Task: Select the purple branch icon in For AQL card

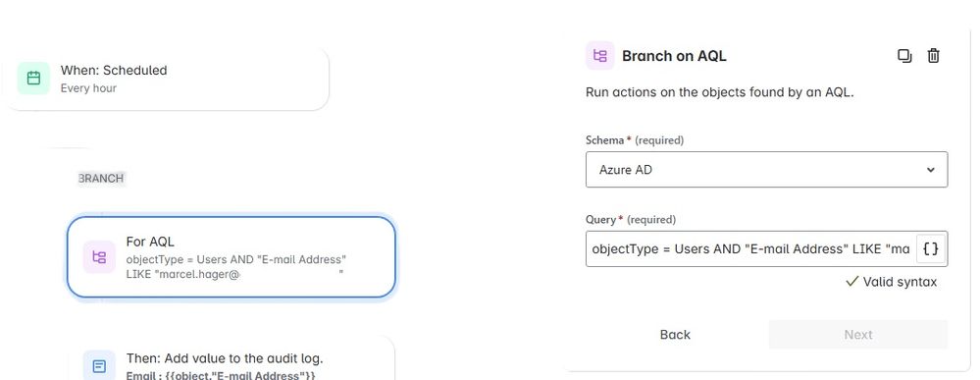Action: [x=99, y=256]
